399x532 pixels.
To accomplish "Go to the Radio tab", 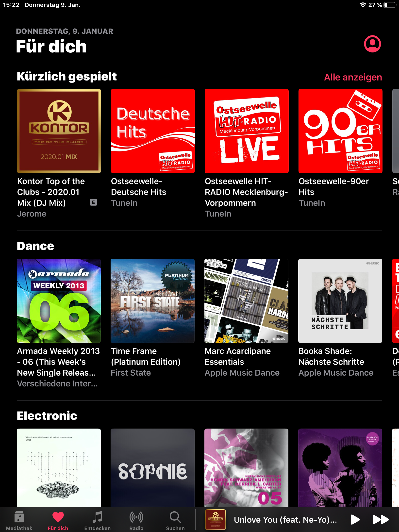I will point(136,521).
